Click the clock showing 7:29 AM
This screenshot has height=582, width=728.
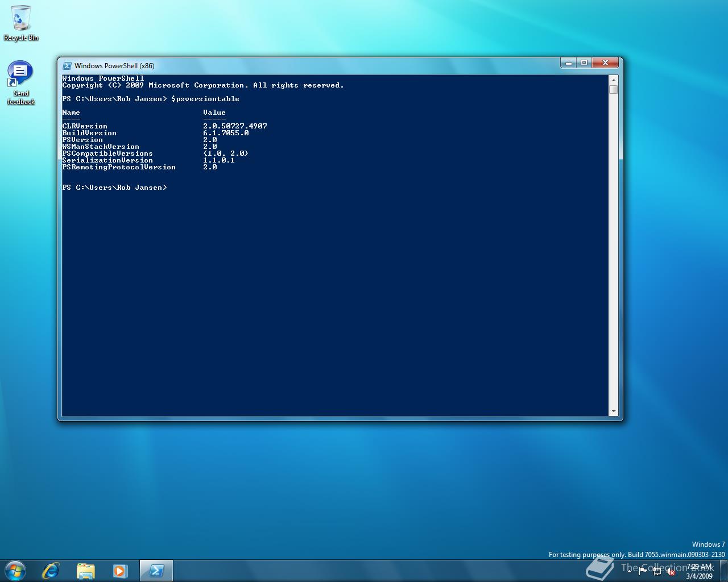point(698,571)
